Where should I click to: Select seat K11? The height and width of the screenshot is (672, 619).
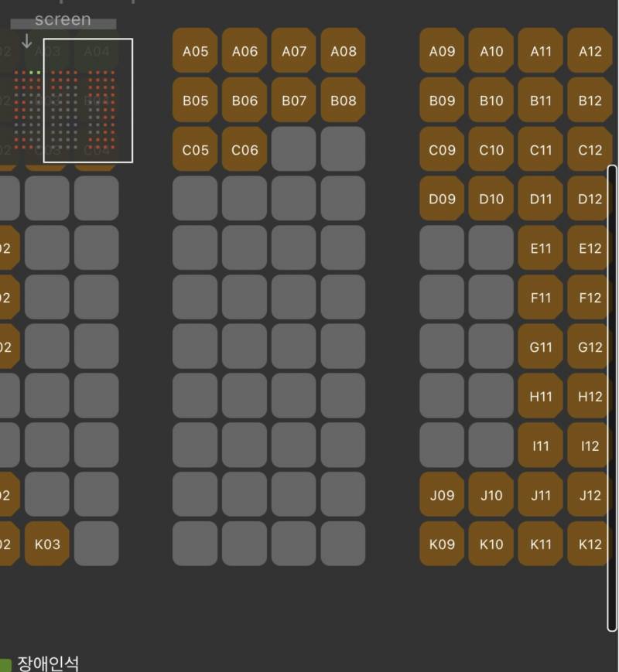(541, 544)
